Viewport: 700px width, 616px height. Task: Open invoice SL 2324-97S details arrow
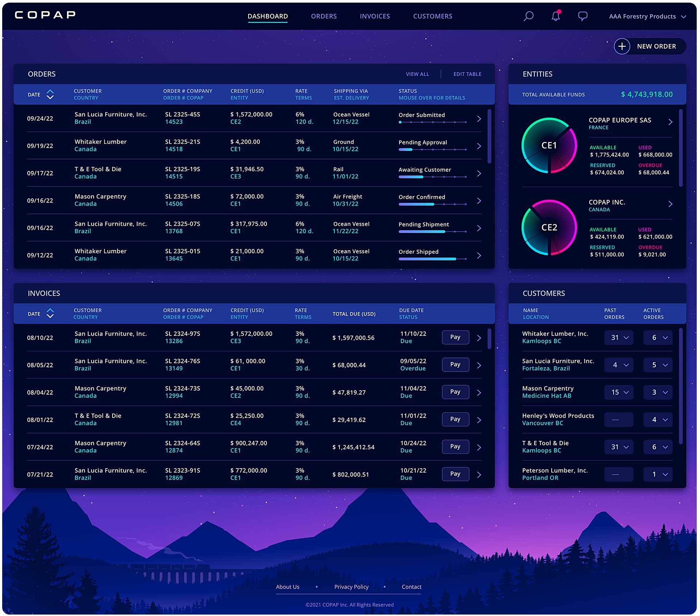479,338
